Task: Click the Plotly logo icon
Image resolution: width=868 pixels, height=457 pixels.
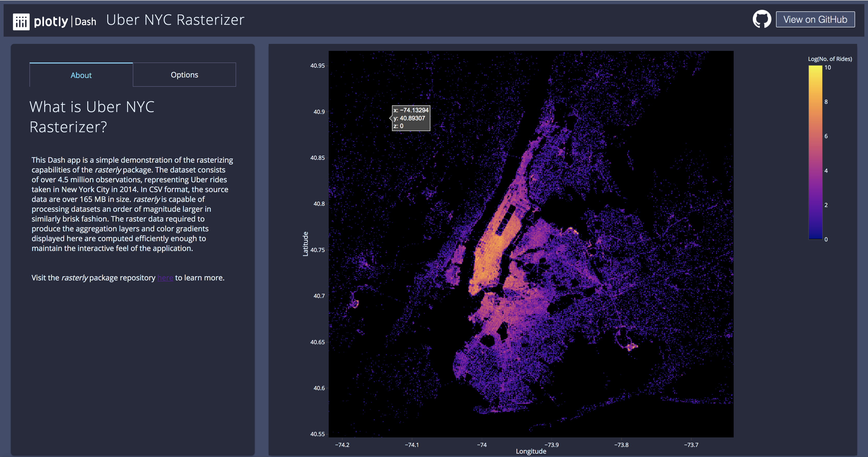Action: 21,21
